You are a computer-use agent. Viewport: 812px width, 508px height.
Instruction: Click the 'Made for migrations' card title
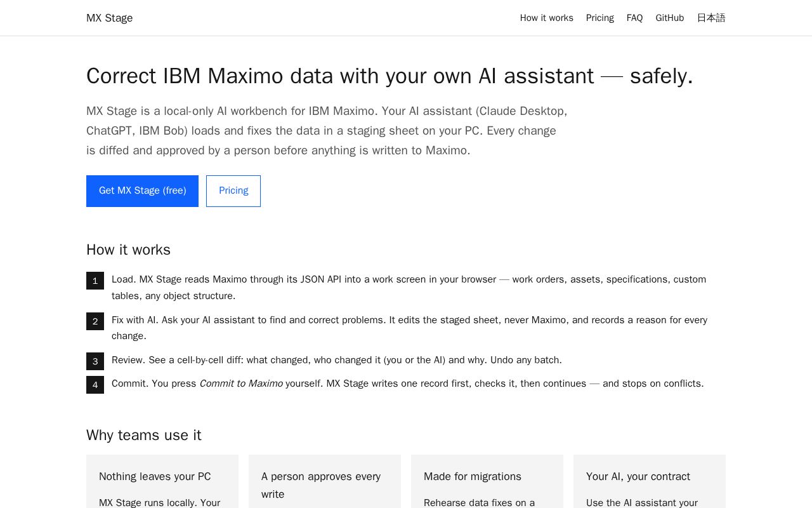coord(473,477)
